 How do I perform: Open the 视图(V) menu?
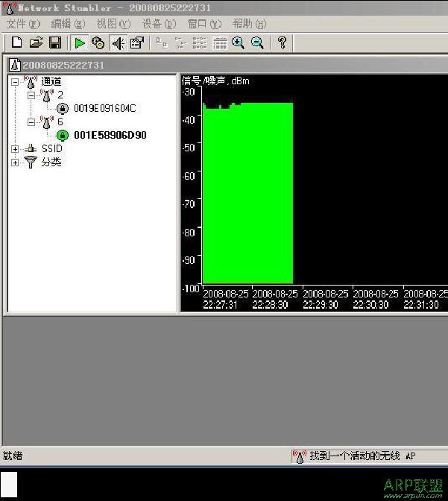pyautogui.click(x=113, y=24)
